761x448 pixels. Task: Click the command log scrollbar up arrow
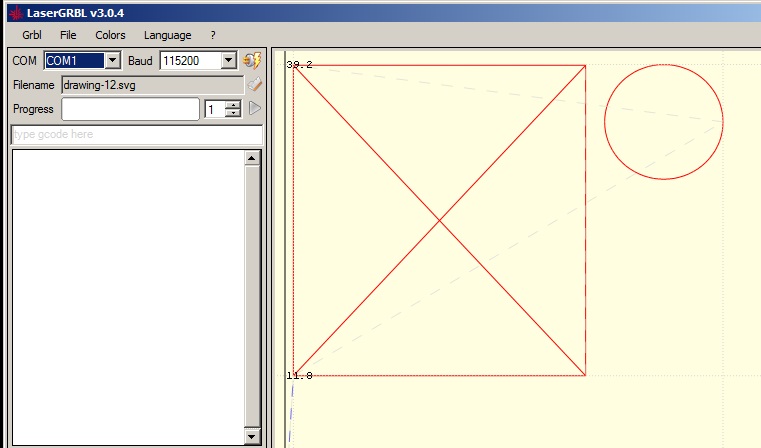(252, 158)
